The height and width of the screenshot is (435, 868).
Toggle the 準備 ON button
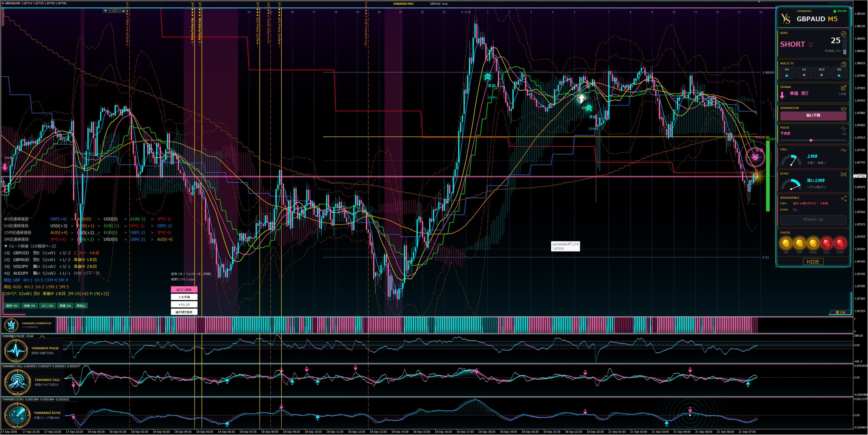click(65, 306)
